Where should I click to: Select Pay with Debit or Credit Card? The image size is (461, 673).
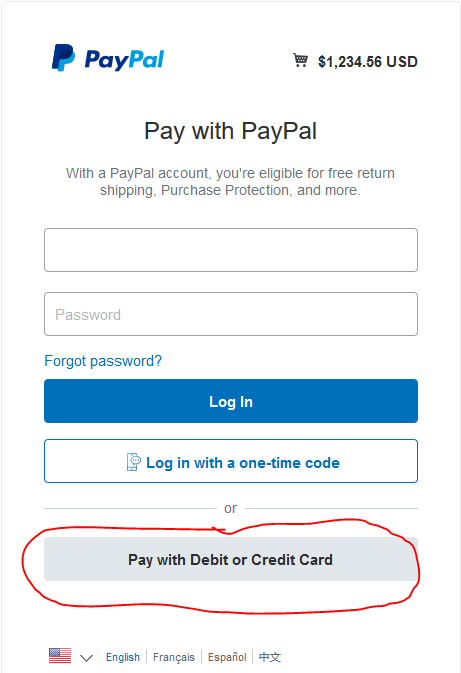pyautogui.click(x=231, y=559)
